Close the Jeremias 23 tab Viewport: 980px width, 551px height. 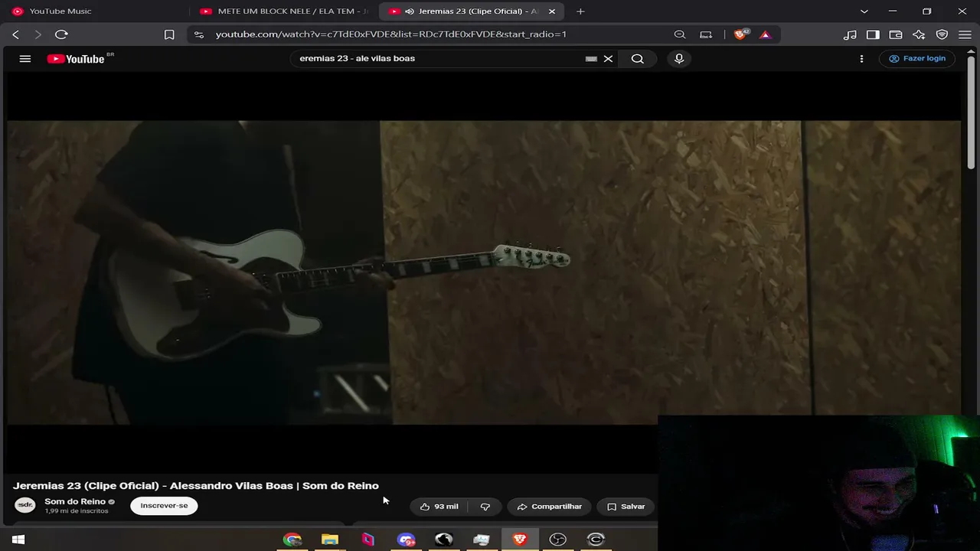pos(552,11)
